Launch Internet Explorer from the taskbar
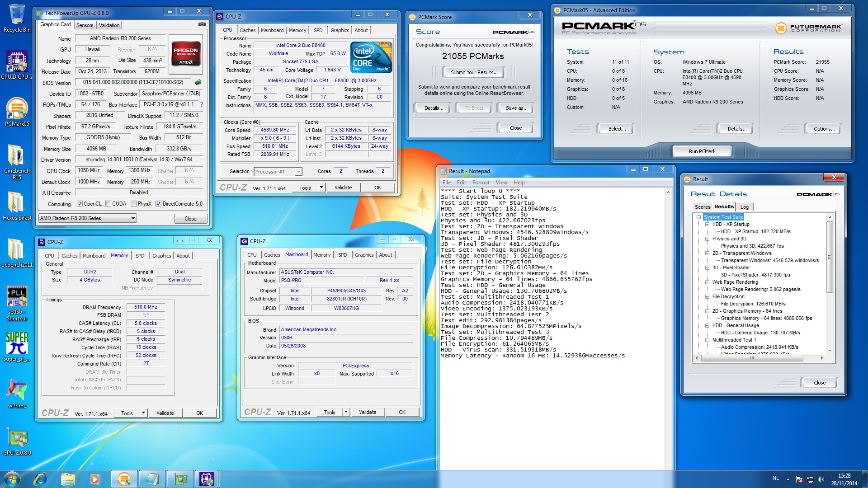Image resolution: width=868 pixels, height=488 pixels. (40, 479)
